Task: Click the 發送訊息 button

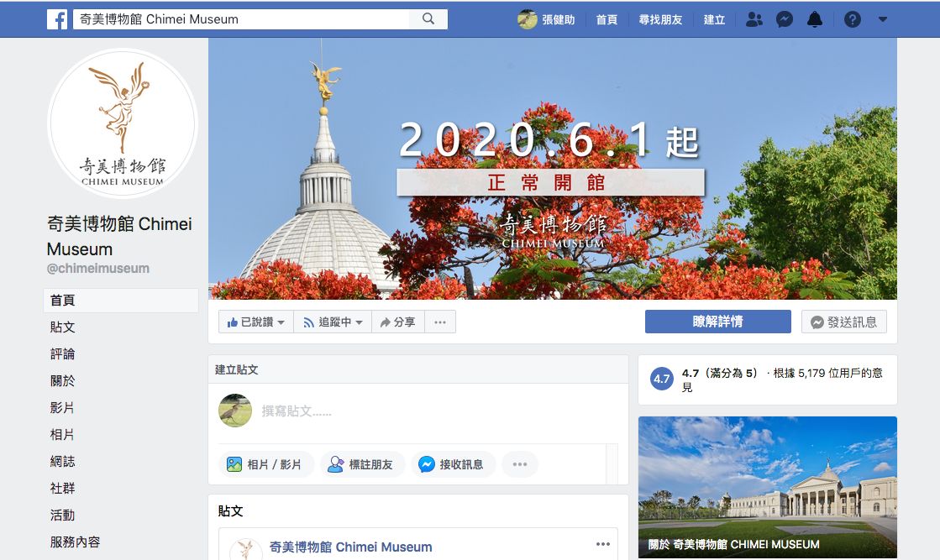Action: coord(844,322)
